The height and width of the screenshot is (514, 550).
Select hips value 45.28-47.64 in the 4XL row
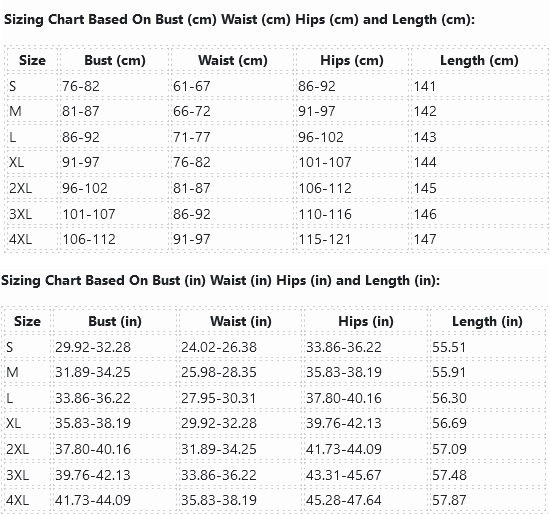[x=344, y=500]
